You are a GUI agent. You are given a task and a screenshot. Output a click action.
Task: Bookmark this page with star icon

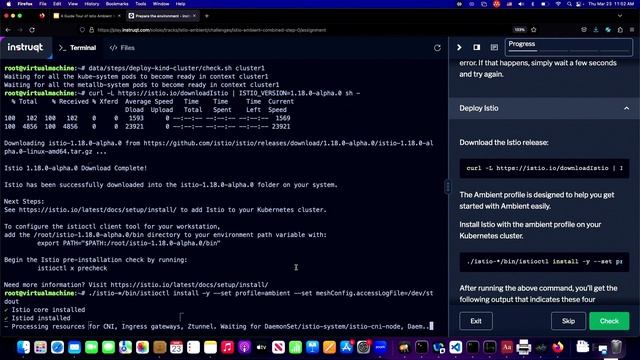(x=533, y=30)
